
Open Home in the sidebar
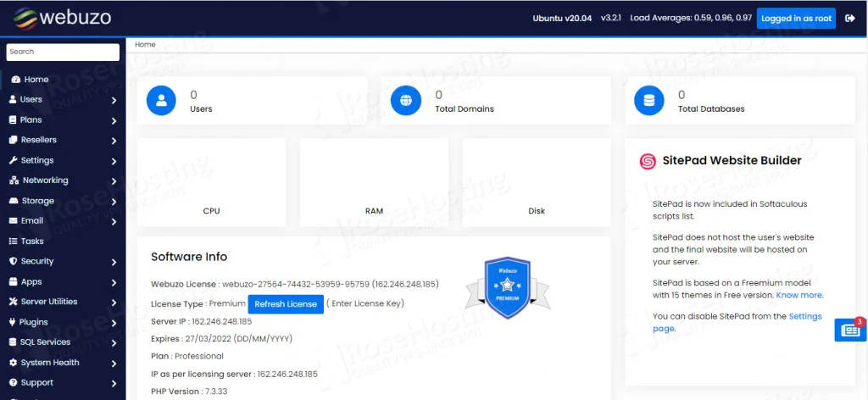[x=36, y=80]
